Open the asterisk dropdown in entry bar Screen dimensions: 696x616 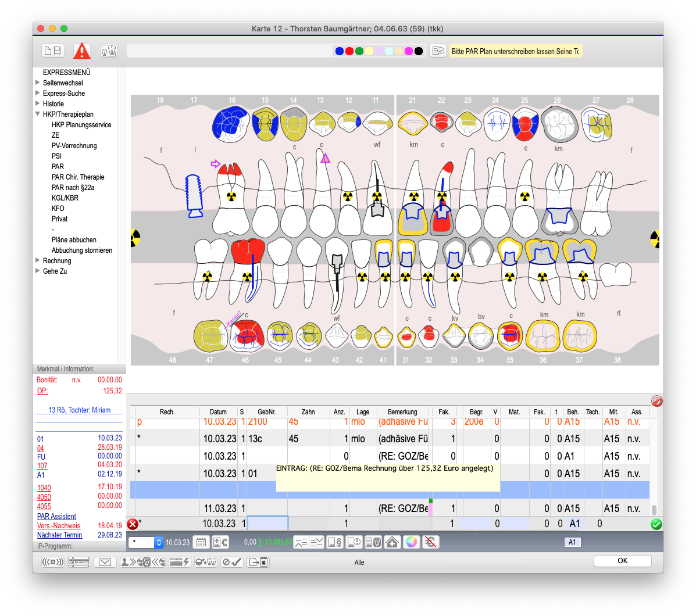click(x=159, y=542)
